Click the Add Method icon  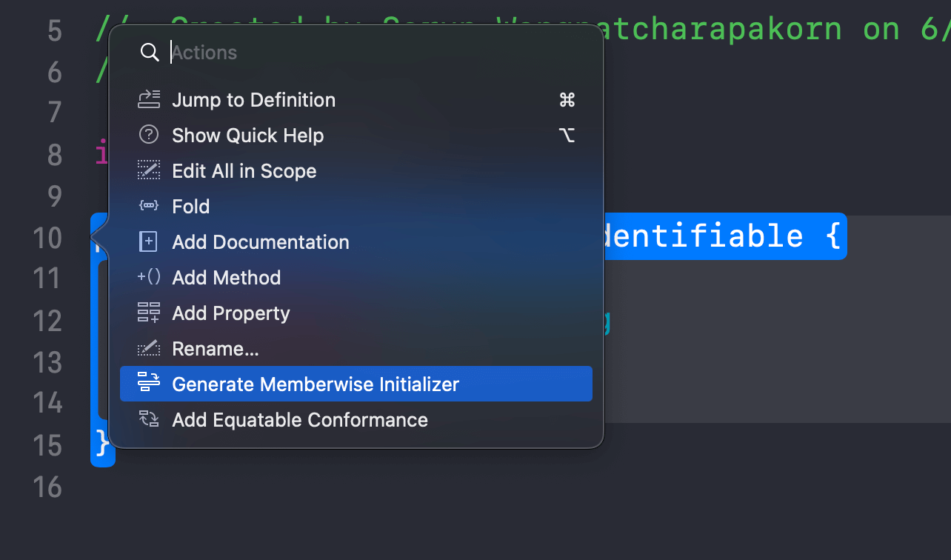point(149,278)
